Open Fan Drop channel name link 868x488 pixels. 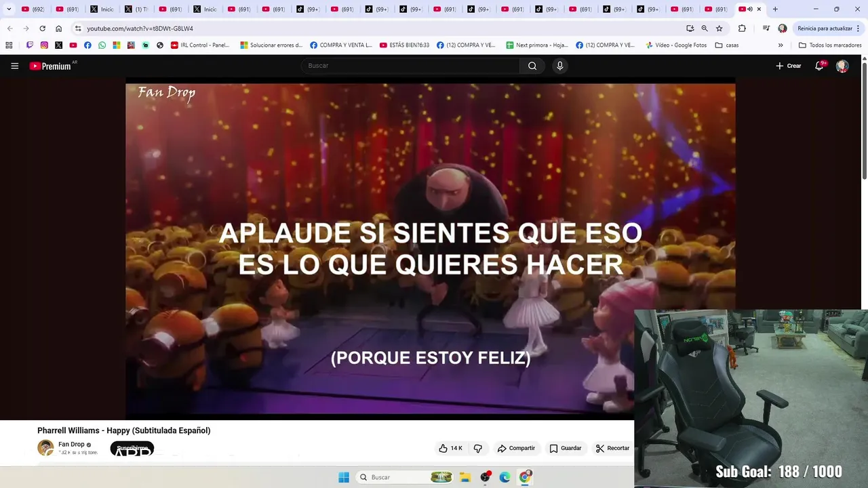[71, 445]
